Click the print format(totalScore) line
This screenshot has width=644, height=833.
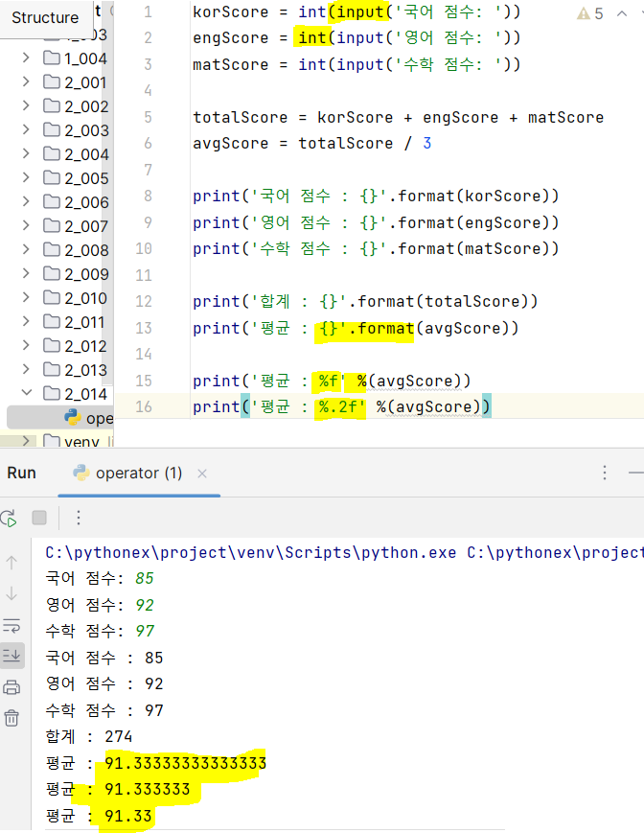(365, 302)
